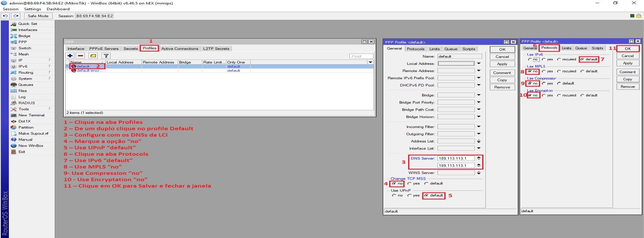Switch to Secrets tab in PPP window
Viewport: 644px width, 238px height.
click(x=130, y=49)
